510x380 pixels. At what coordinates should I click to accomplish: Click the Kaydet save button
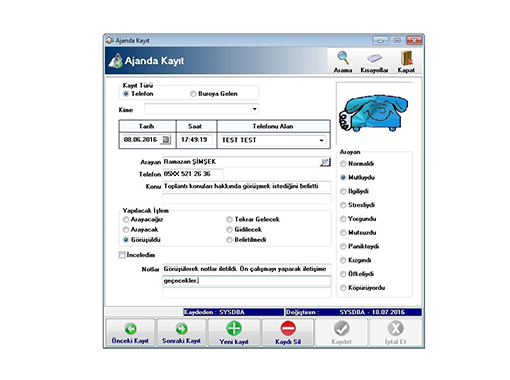coord(341,333)
